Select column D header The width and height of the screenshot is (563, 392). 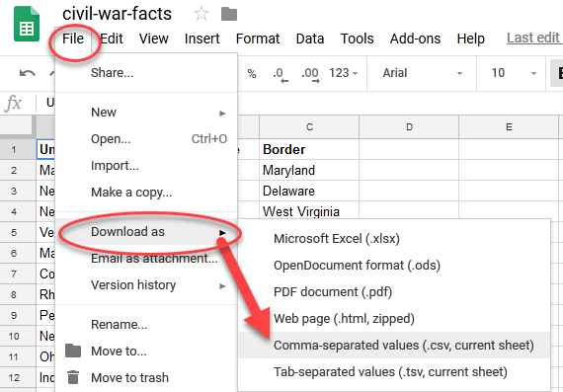pos(409,127)
